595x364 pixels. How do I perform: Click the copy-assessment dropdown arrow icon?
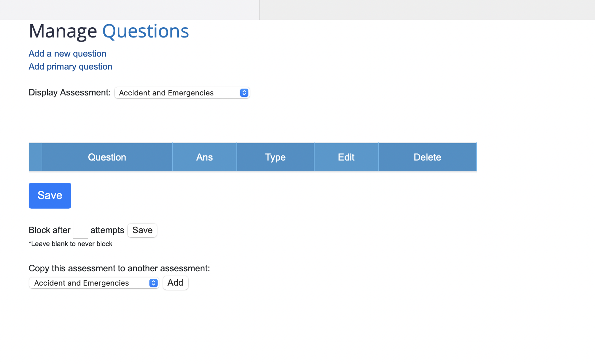154,283
